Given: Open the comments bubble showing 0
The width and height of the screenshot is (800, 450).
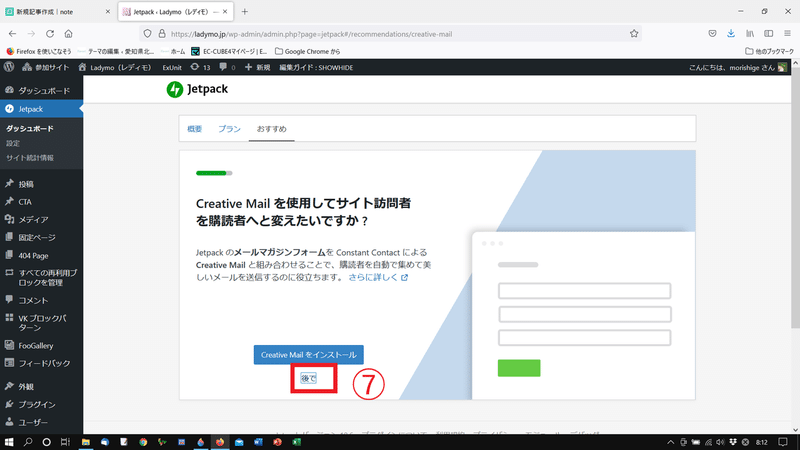Looking at the screenshot, I should pyautogui.click(x=227, y=67).
